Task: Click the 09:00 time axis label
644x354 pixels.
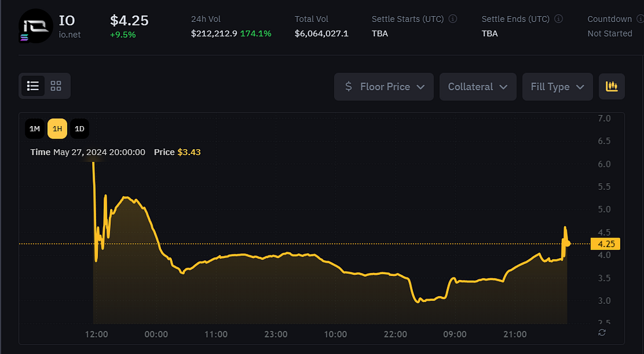Action: (455, 334)
